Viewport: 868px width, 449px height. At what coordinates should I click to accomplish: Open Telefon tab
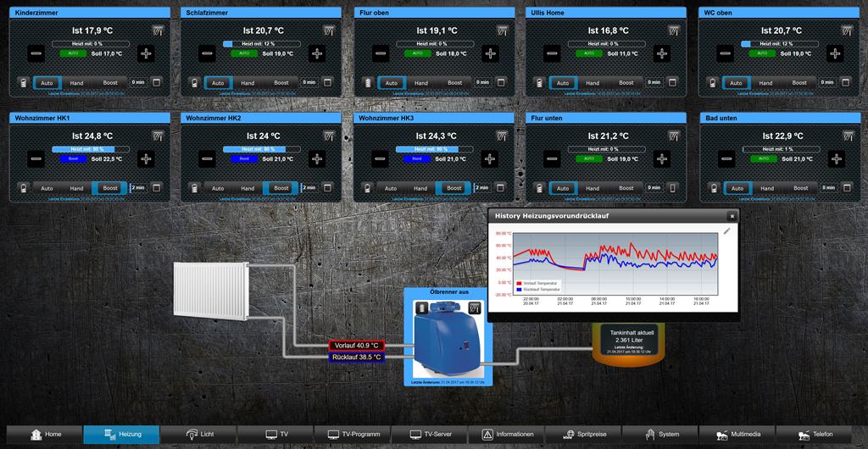click(x=815, y=435)
